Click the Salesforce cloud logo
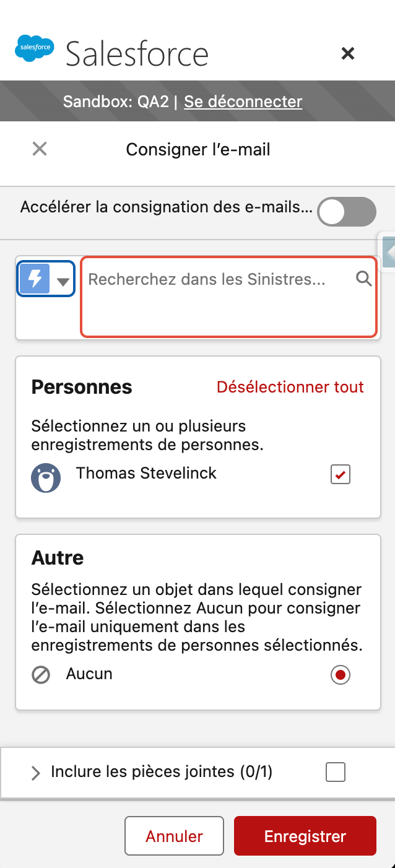 (x=35, y=48)
